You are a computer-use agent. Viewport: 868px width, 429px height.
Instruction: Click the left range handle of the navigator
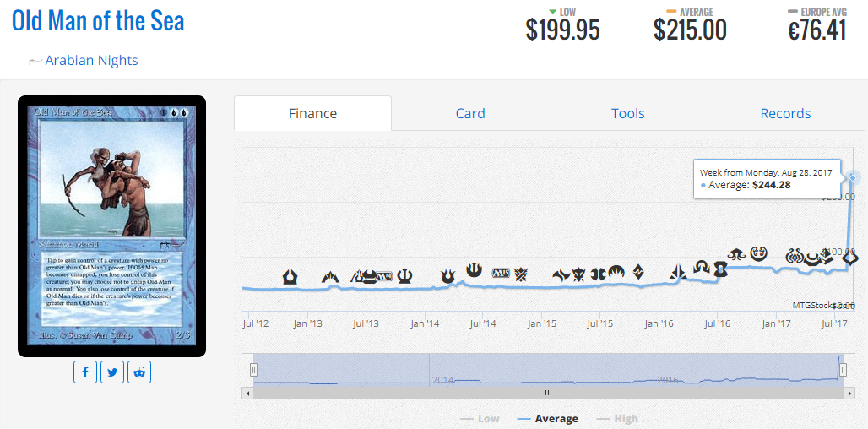[253, 369]
